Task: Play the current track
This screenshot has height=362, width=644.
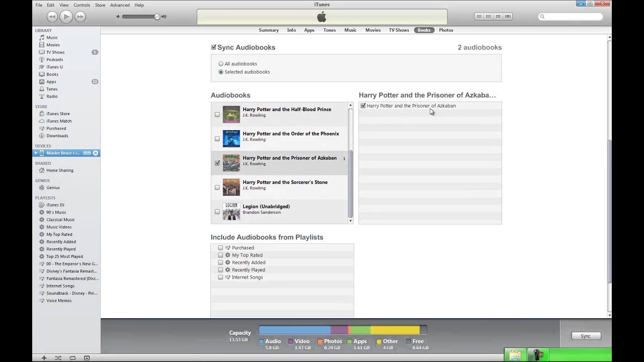Action: tap(66, 17)
